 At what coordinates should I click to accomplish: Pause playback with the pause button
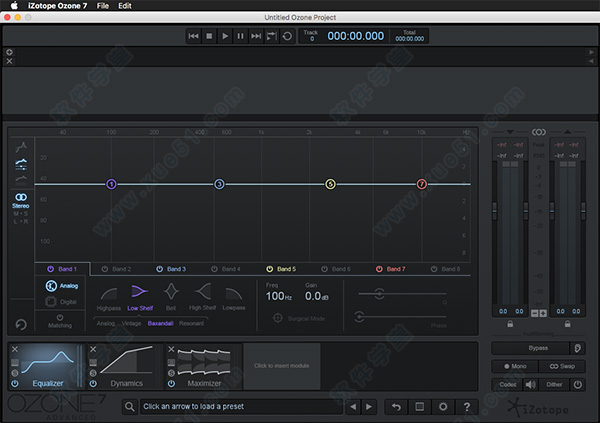pyautogui.click(x=240, y=36)
